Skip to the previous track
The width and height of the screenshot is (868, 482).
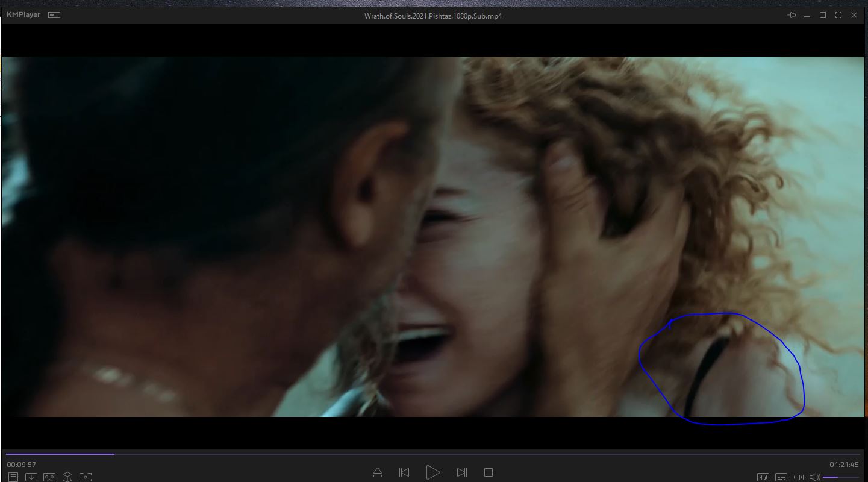pyautogui.click(x=404, y=472)
